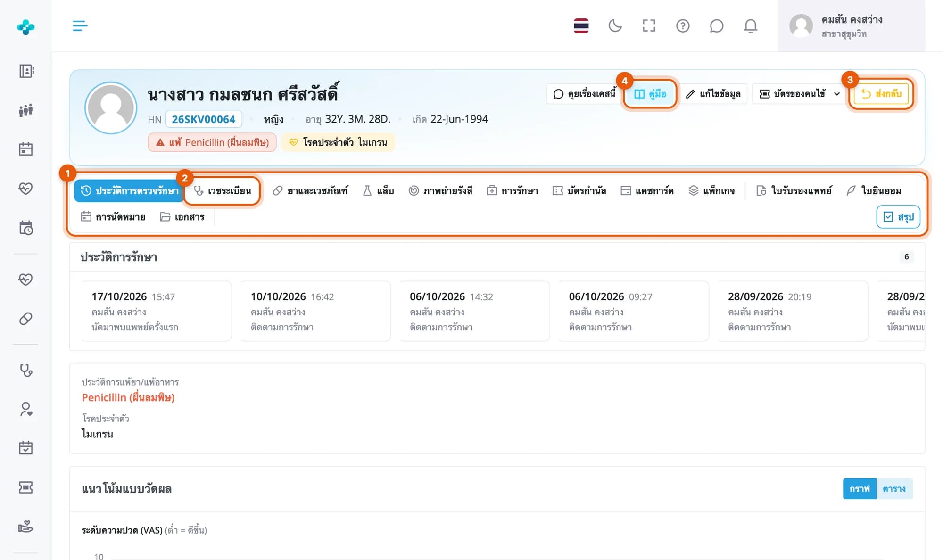Click the patient avatar picture

(x=111, y=108)
